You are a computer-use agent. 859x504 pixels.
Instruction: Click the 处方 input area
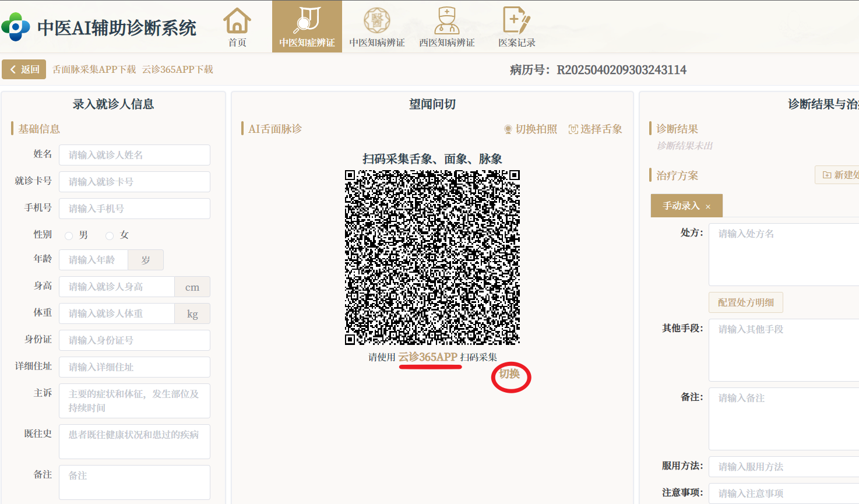tap(784, 255)
